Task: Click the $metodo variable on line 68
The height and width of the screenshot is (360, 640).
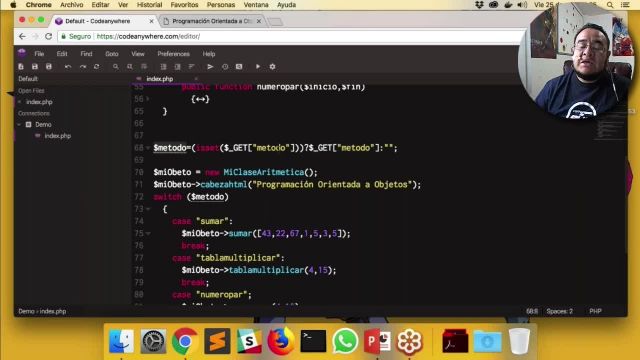Action: pos(170,148)
